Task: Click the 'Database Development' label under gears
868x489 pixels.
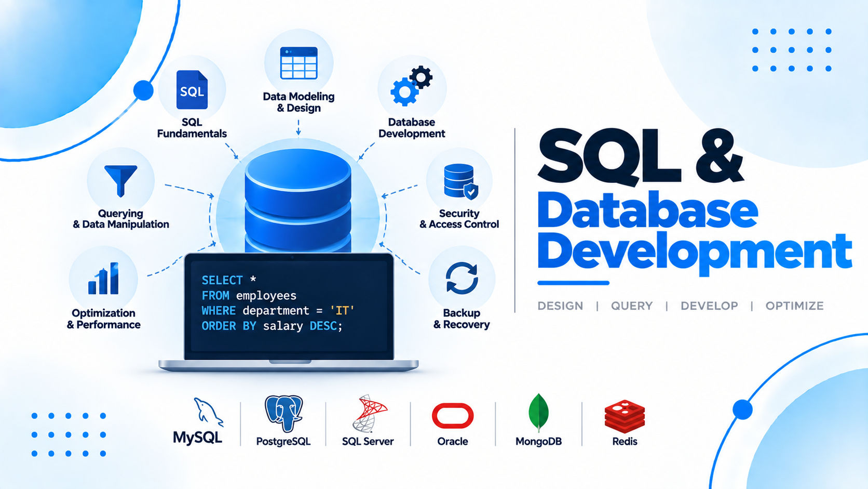Action: click(412, 128)
